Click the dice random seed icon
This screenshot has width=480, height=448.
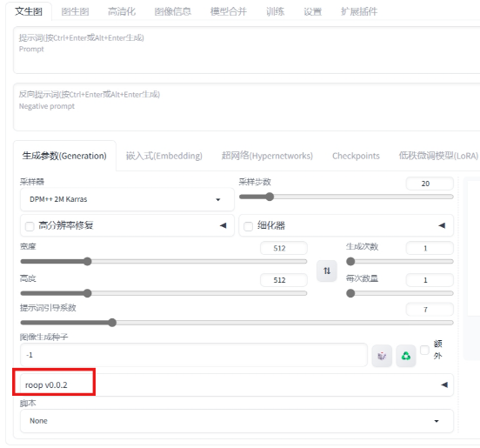click(382, 356)
